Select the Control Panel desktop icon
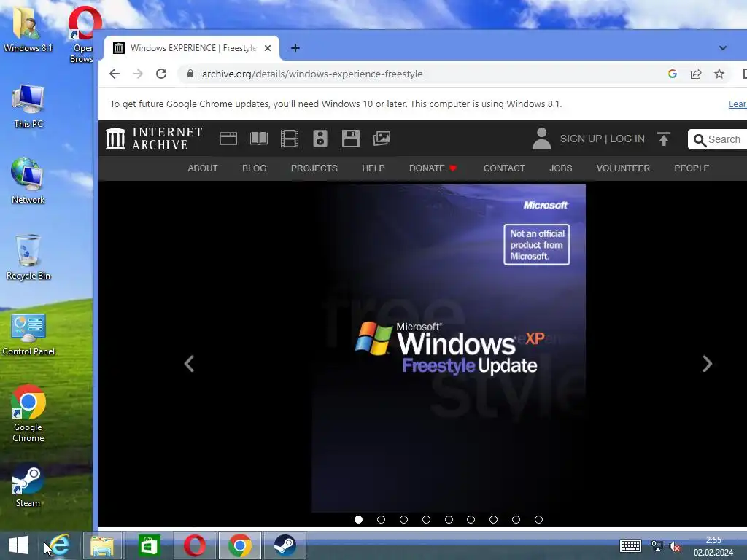 (x=28, y=335)
